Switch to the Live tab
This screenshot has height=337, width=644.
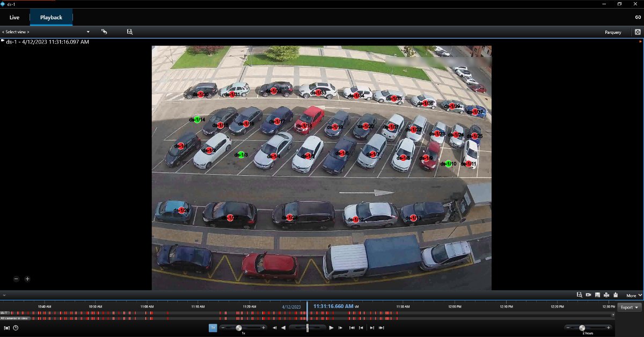tap(14, 18)
